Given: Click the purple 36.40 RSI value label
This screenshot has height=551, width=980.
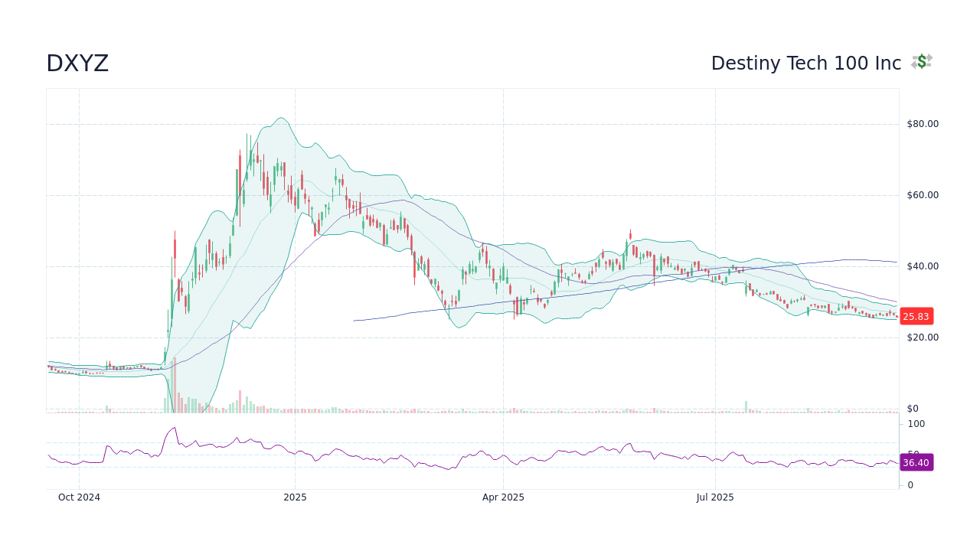Looking at the screenshot, I should (916, 462).
